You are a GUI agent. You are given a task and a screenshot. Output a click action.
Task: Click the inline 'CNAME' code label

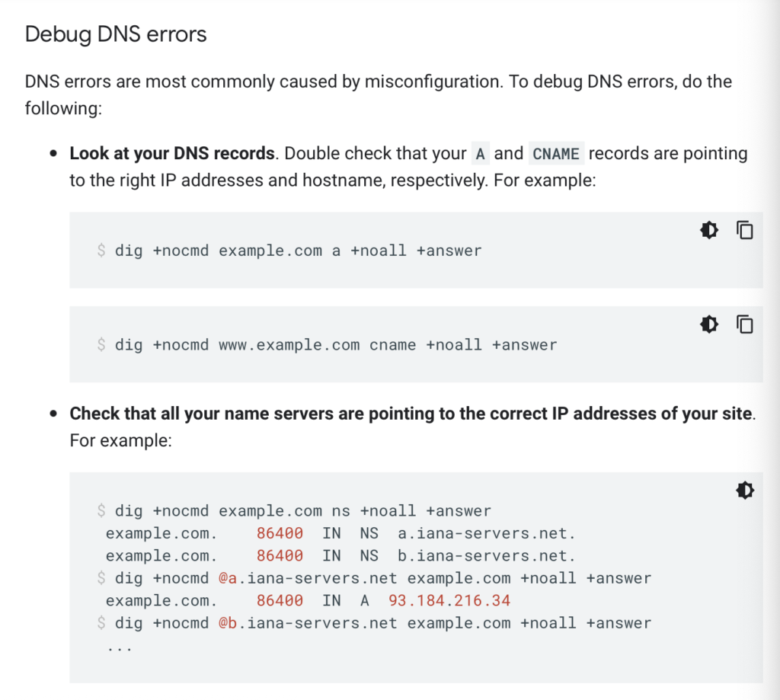pos(555,154)
